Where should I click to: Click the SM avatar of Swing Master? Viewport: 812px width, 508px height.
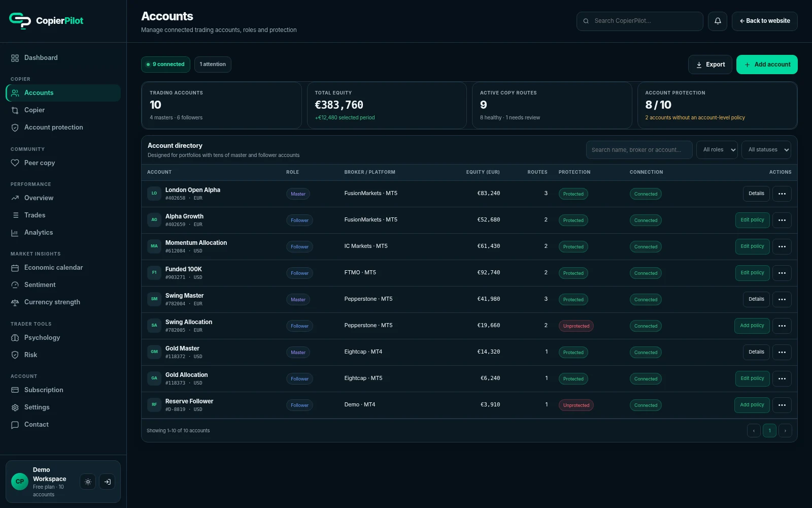(x=154, y=299)
